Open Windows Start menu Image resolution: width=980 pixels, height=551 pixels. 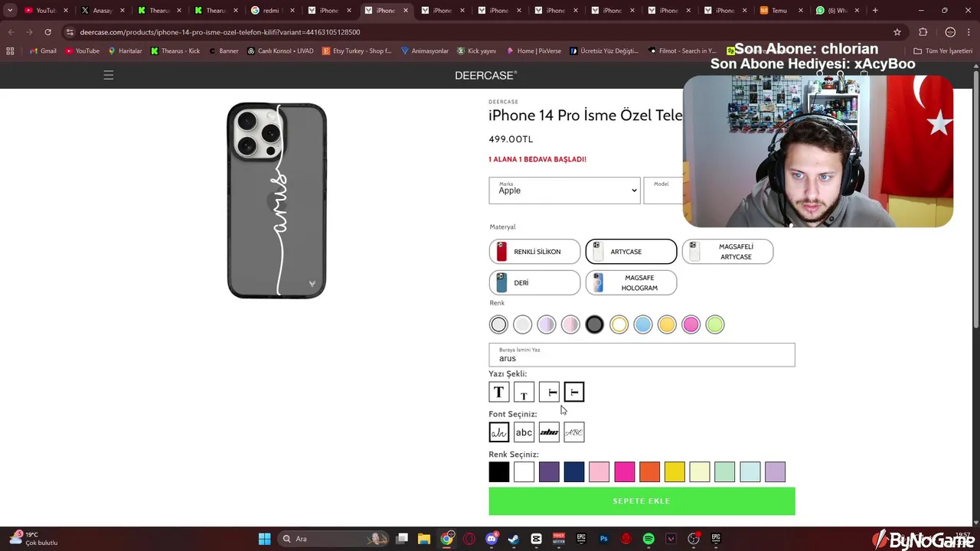[x=264, y=539]
